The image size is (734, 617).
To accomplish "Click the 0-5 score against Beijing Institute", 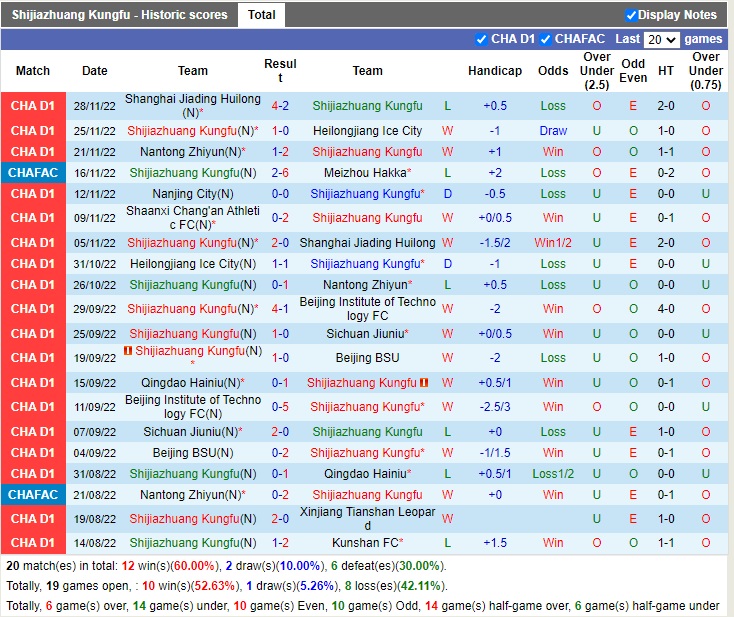I will click(280, 407).
